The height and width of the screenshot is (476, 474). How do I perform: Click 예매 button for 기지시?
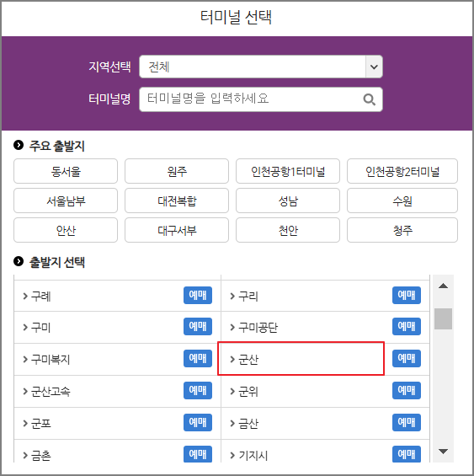click(407, 454)
